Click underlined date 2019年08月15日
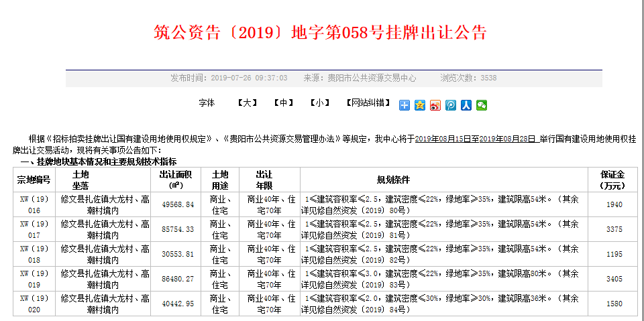 [x=442, y=139]
